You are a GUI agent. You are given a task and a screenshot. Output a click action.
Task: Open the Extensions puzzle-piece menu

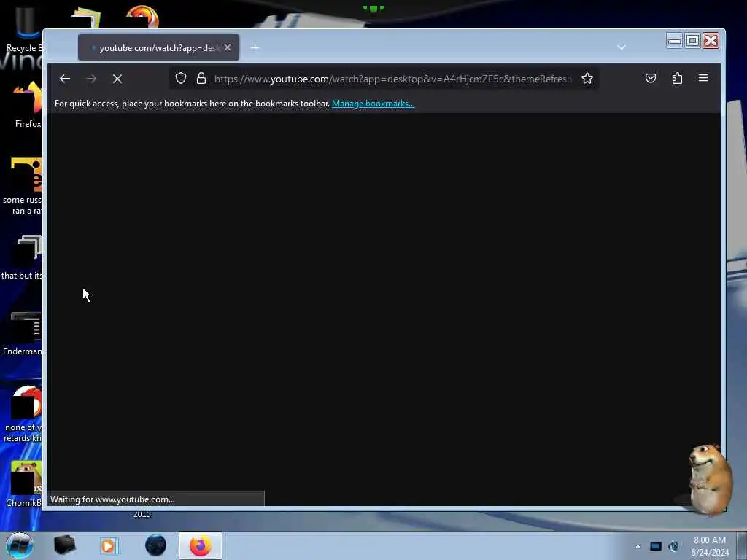pyautogui.click(x=677, y=78)
